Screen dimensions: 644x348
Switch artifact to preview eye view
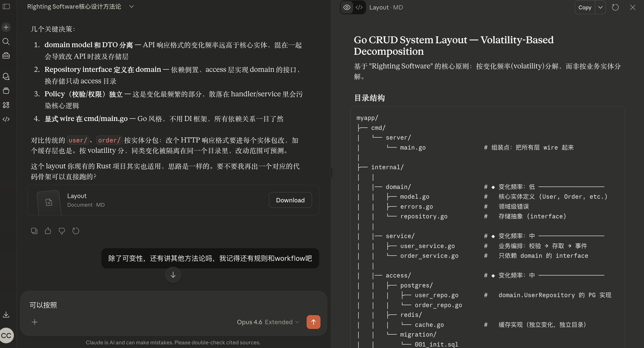point(347,7)
